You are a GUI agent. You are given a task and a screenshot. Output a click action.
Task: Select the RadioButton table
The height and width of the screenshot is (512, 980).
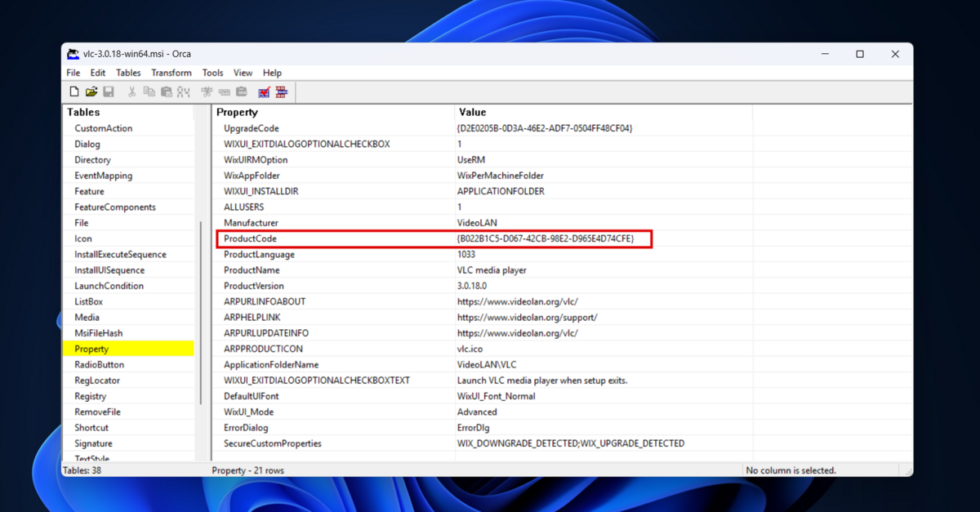click(100, 365)
